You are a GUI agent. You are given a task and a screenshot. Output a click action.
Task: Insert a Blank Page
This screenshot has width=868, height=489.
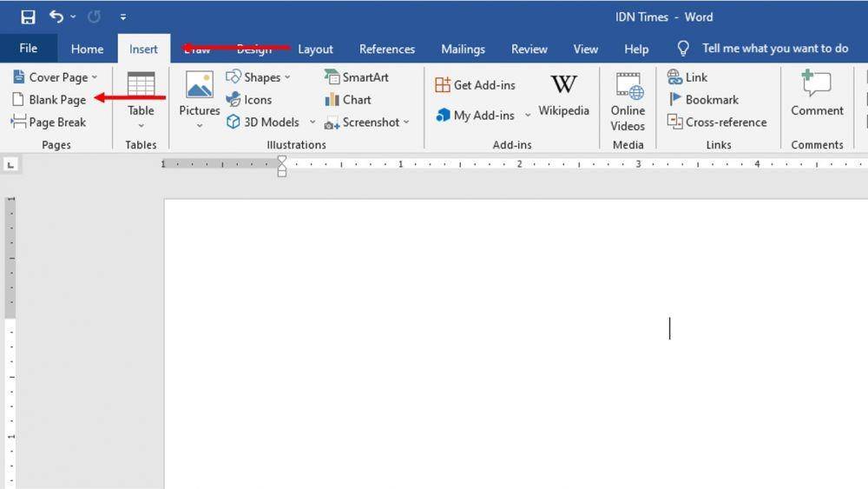point(49,100)
